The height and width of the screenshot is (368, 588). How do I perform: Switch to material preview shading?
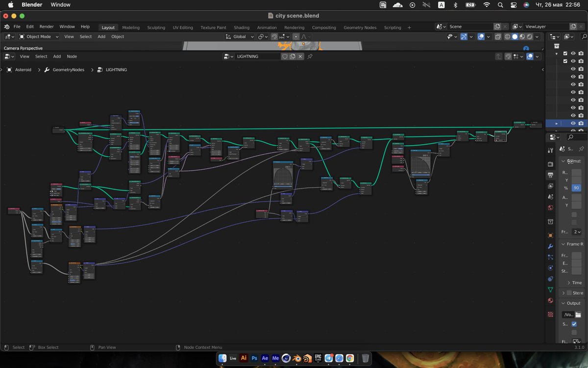(x=522, y=37)
